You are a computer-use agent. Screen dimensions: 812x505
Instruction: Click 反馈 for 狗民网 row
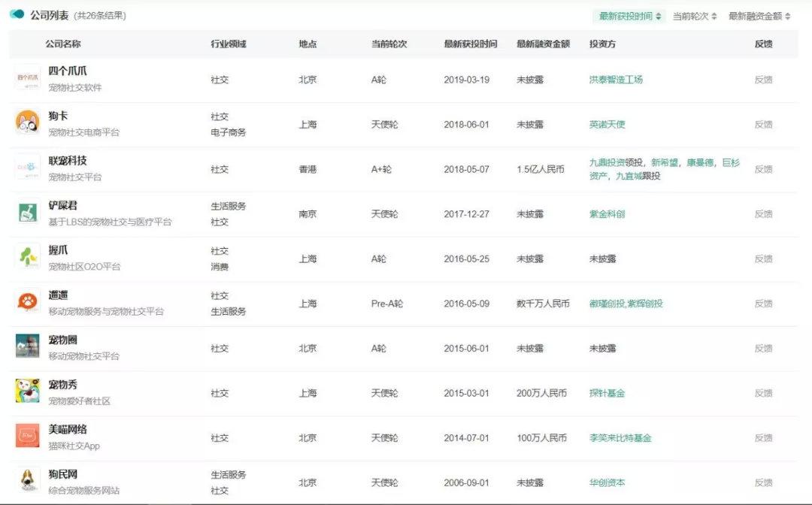point(763,482)
